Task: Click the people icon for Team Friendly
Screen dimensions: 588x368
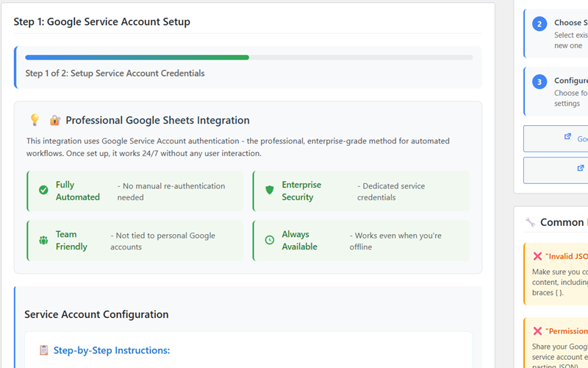Action: [43, 240]
